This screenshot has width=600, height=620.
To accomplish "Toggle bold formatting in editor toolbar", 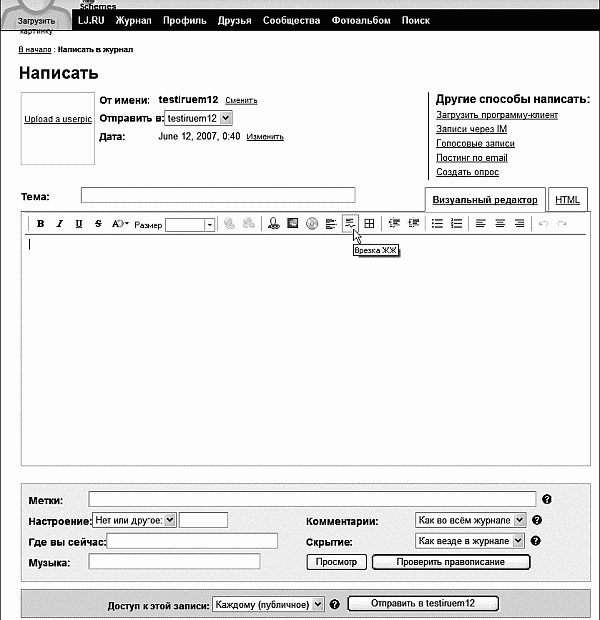I will coord(40,224).
